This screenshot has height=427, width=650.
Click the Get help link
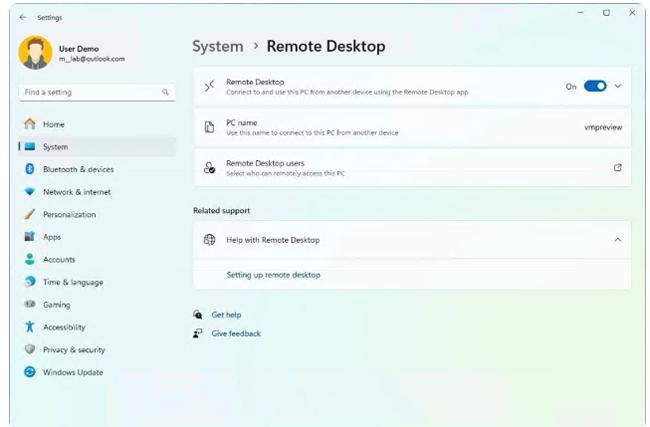coord(226,315)
